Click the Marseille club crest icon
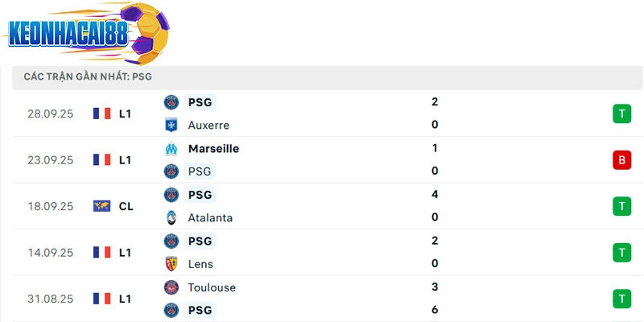Screen dimensions: 644x322 coord(171,149)
